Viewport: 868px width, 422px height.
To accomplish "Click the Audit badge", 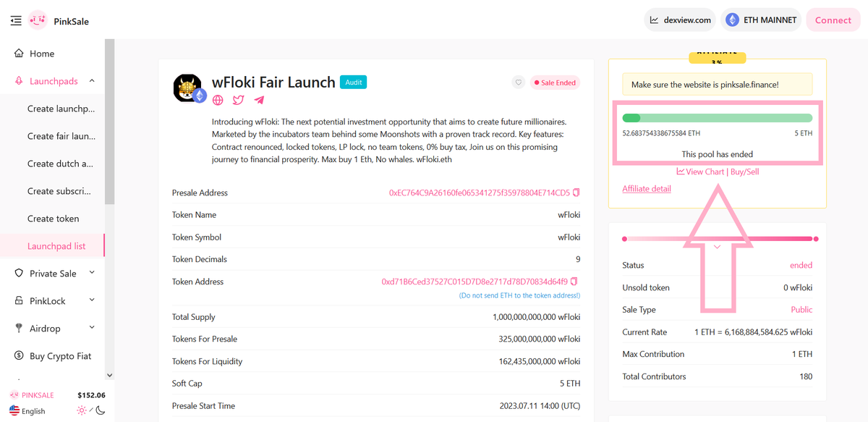I will click(x=354, y=83).
